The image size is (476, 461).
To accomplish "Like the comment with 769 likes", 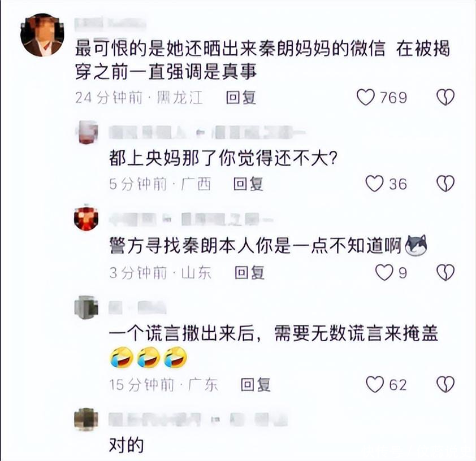I will [366, 97].
